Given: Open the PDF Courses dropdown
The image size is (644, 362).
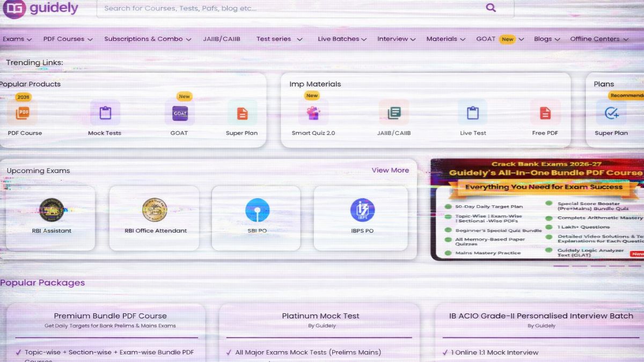Looking at the screenshot, I should (x=64, y=39).
